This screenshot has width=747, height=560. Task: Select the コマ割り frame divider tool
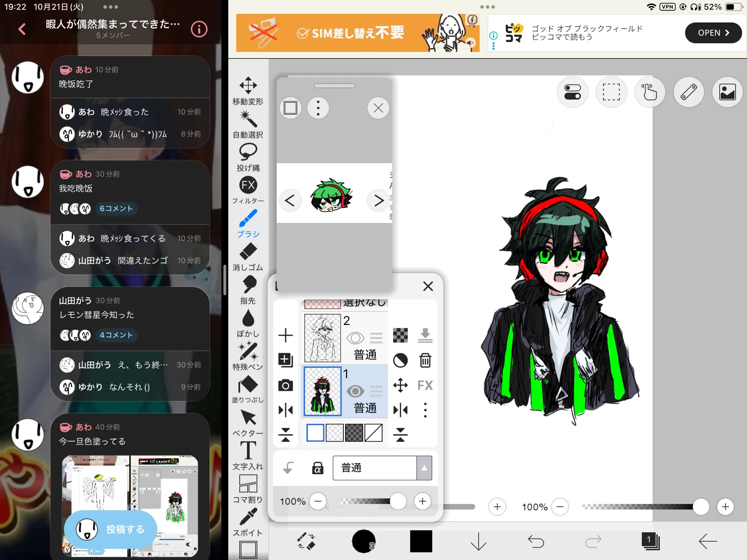click(x=248, y=489)
